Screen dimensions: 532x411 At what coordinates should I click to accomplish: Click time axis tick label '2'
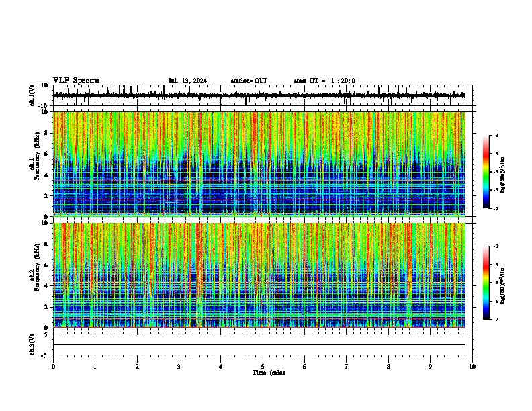(x=137, y=367)
